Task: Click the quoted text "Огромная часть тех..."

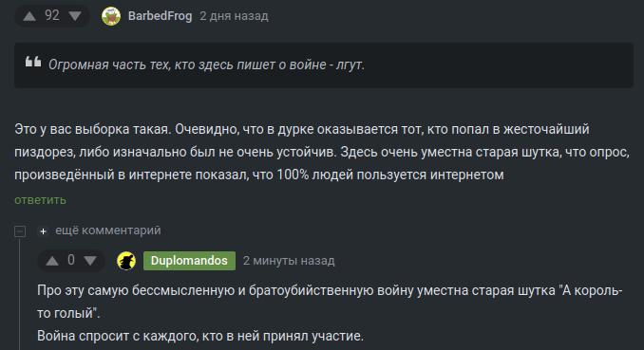Action: click(206, 64)
